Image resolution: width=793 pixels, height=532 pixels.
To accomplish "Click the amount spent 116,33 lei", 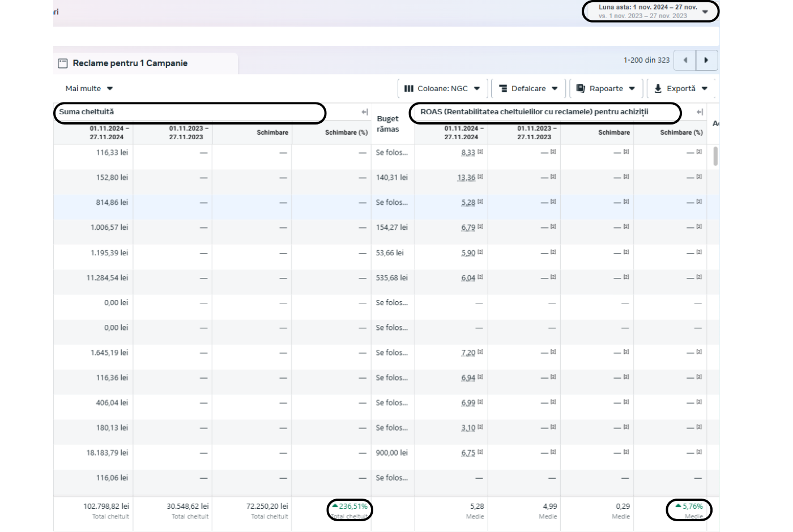I will [x=112, y=153].
